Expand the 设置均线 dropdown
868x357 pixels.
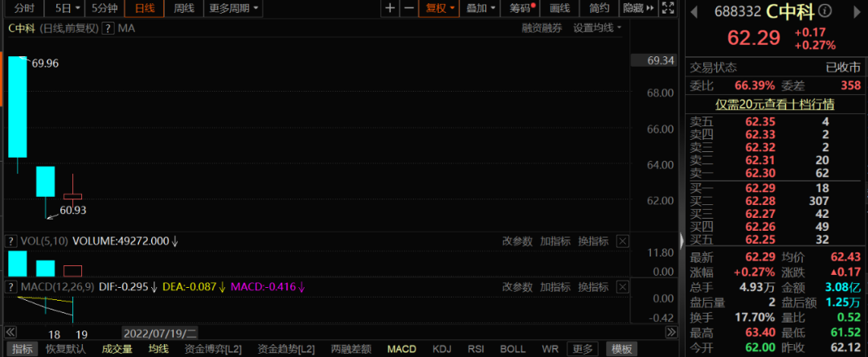[x=597, y=28]
